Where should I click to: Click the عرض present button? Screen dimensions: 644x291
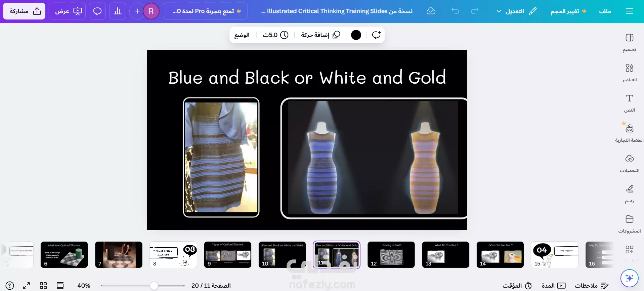[68, 11]
